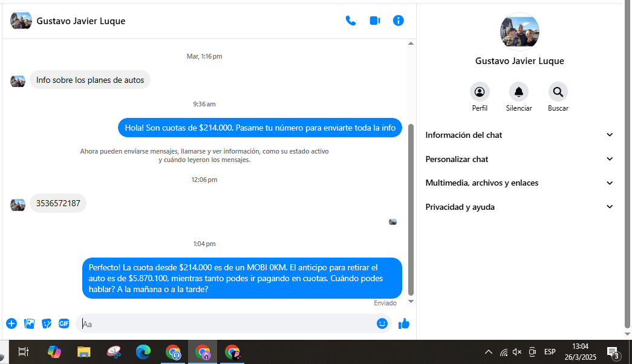Toggle the conversation info panel icon
The height and width of the screenshot is (364, 632).
click(398, 21)
